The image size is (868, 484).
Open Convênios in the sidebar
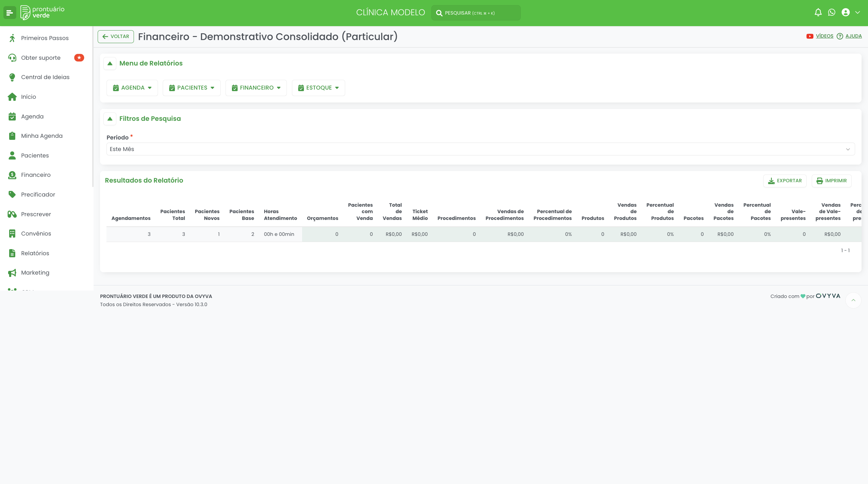tap(46, 234)
